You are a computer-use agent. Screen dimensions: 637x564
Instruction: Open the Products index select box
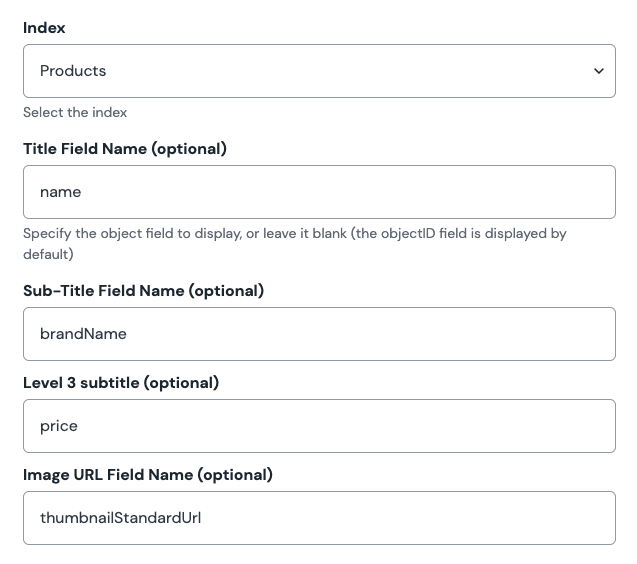click(319, 71)
